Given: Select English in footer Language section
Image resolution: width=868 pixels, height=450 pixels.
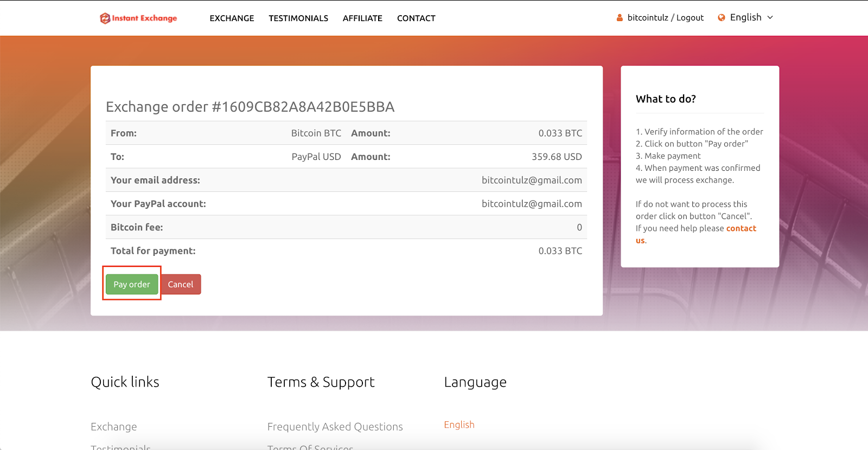Looking at the screenshot, I should coord(459,425).
